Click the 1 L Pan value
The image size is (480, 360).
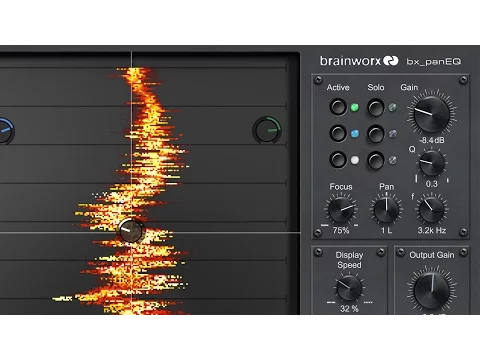386,230
